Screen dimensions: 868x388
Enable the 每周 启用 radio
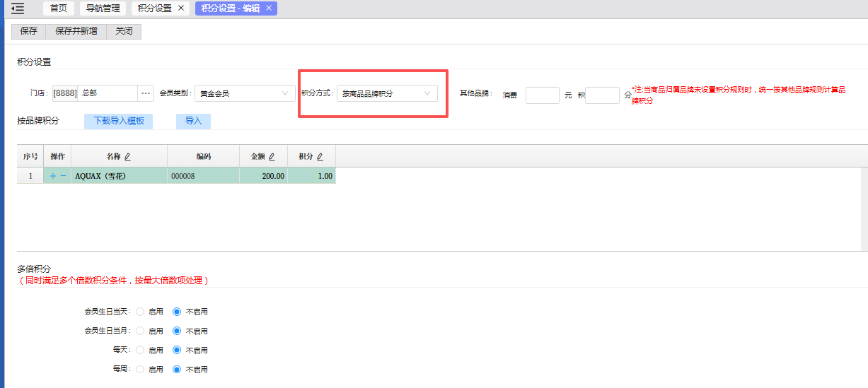(x=140, y=369)
